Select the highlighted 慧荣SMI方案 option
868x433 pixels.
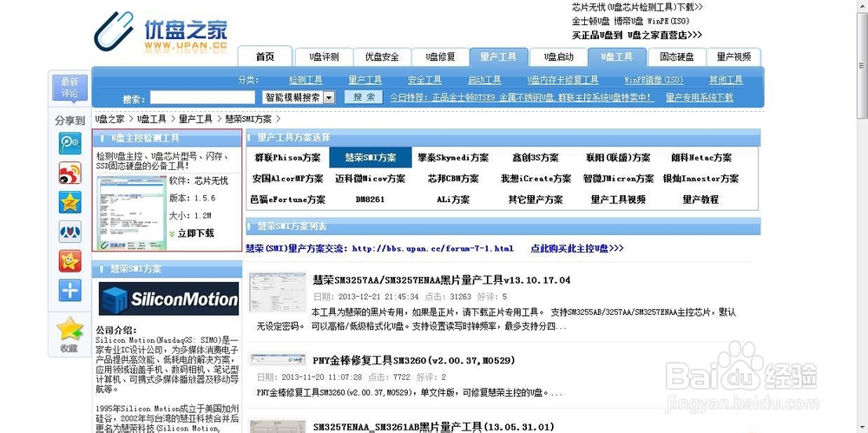click(371, 158)
